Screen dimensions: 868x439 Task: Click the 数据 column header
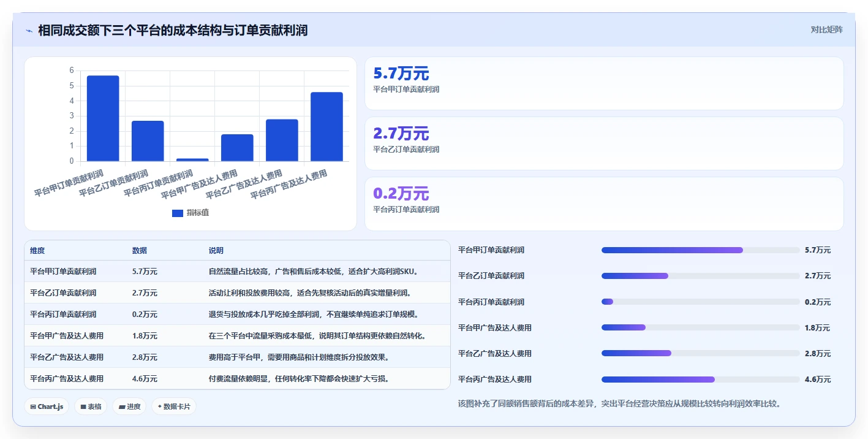pyautogui.click(x=140, y=251)
